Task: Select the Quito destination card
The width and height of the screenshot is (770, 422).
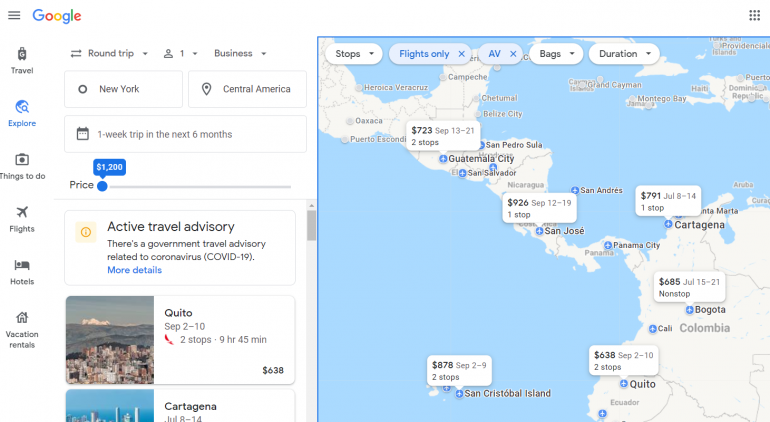Action: click(180, 340)
